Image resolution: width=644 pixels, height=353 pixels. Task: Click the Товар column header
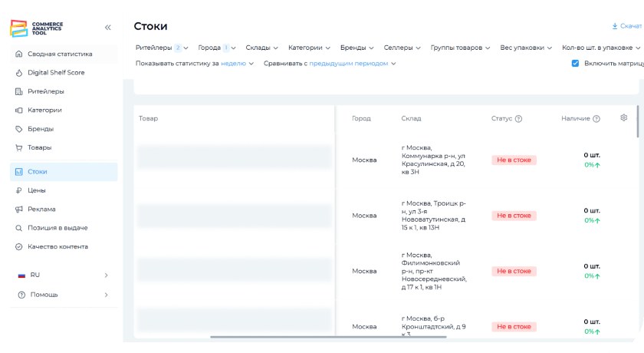[x=148, y=118]
